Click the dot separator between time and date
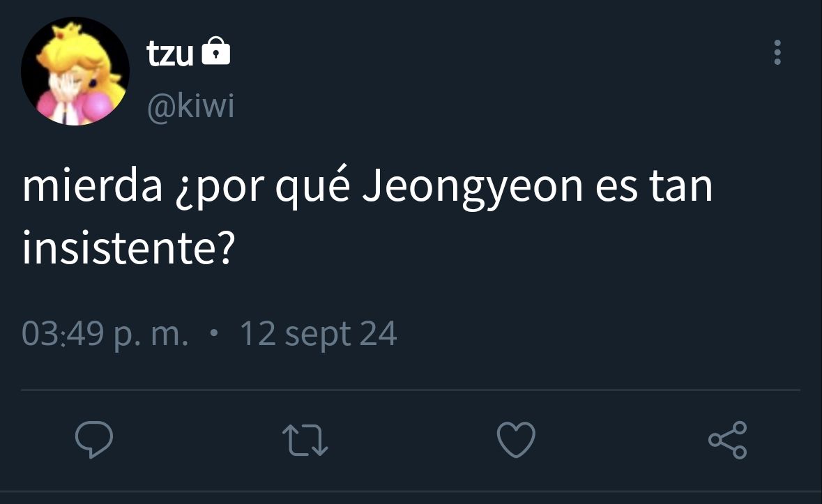Screen dimensions: 822x504 pyautogui.click(x=213, y=333)
